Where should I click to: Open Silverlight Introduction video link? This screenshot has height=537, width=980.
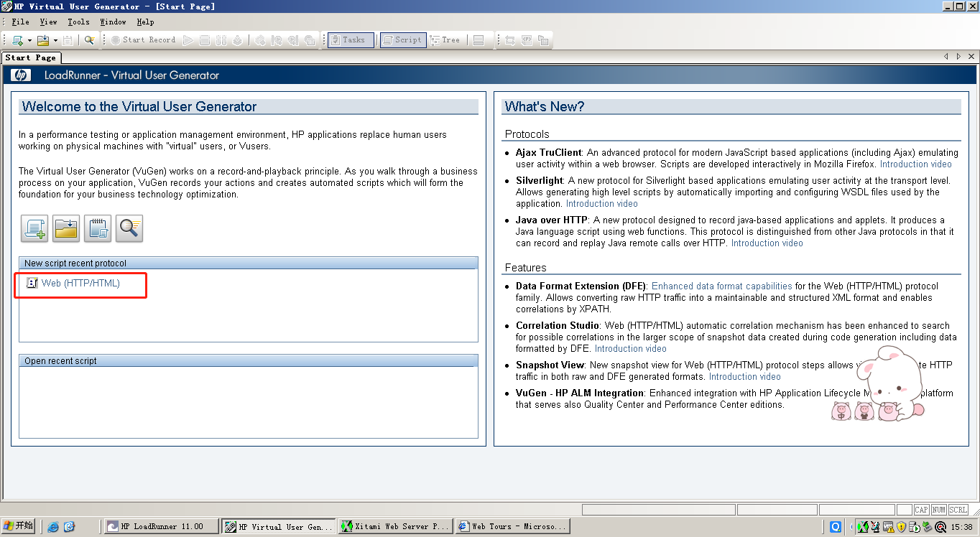tap(601, 204)
